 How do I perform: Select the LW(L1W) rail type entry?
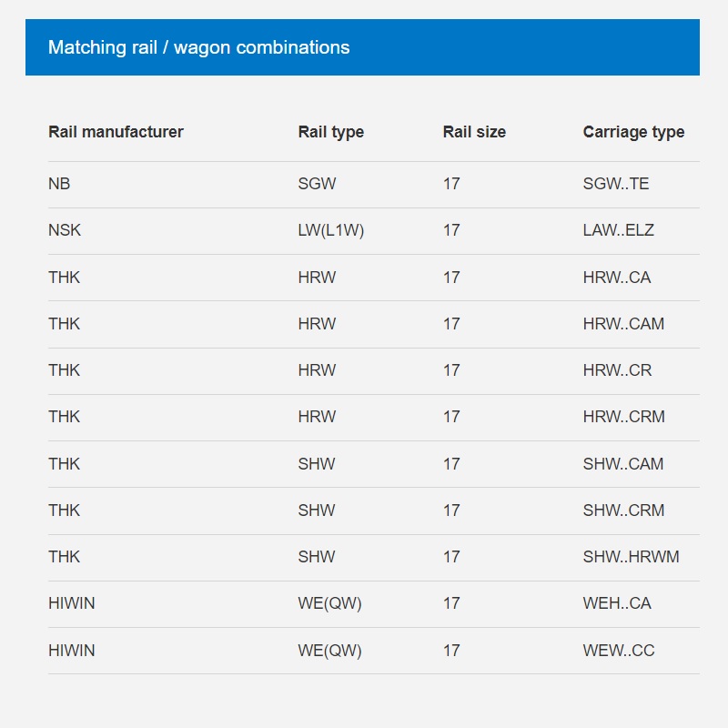330,230
